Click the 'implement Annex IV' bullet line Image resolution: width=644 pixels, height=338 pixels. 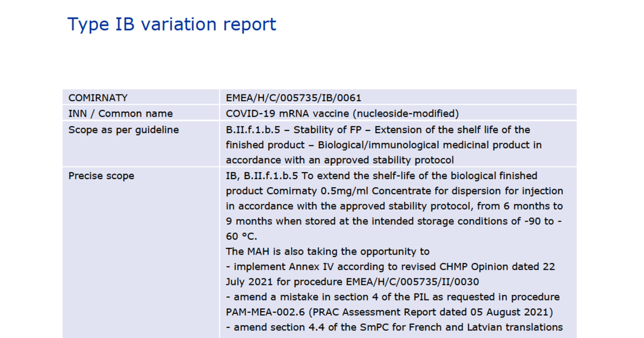[x=390, y=267]
